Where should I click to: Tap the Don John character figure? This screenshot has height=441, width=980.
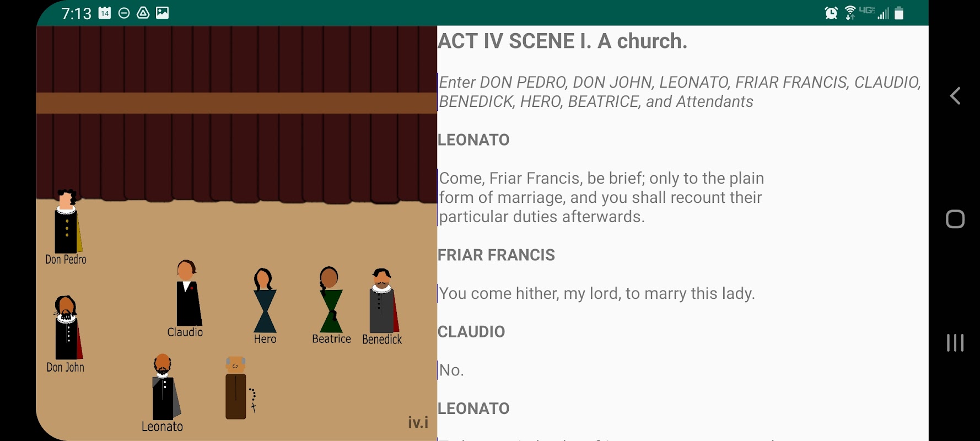point(67,328)
